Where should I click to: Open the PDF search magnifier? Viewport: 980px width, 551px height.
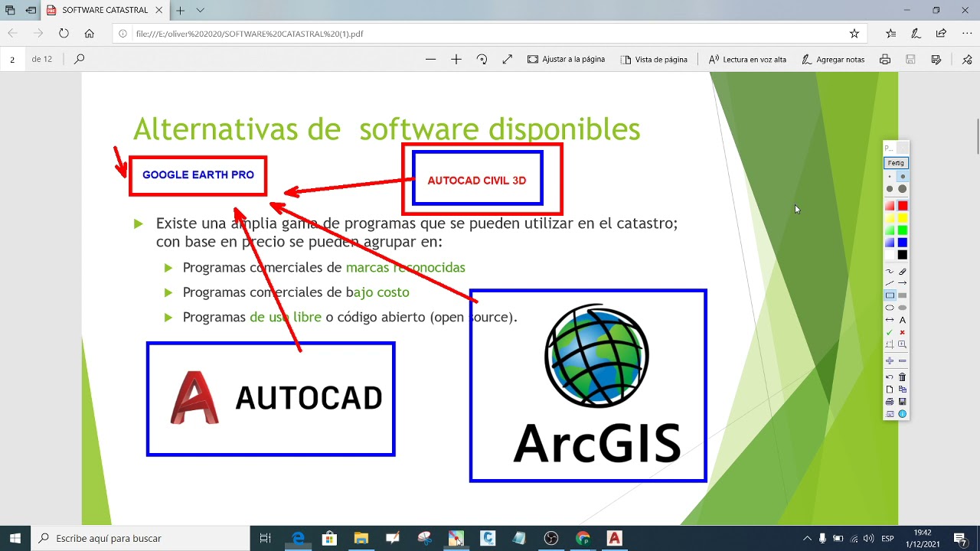tap(80, 59)
